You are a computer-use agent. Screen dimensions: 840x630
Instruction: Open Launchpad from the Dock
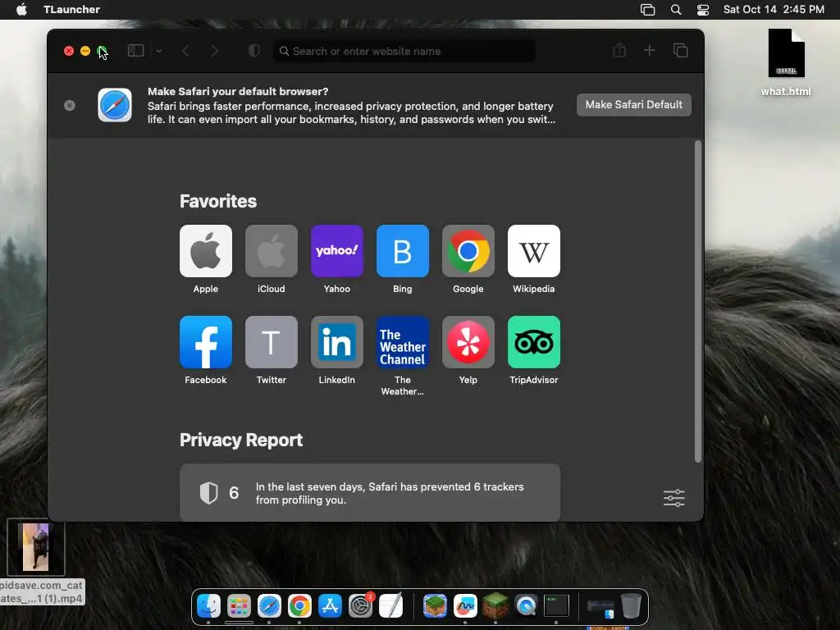coord(239,606)
